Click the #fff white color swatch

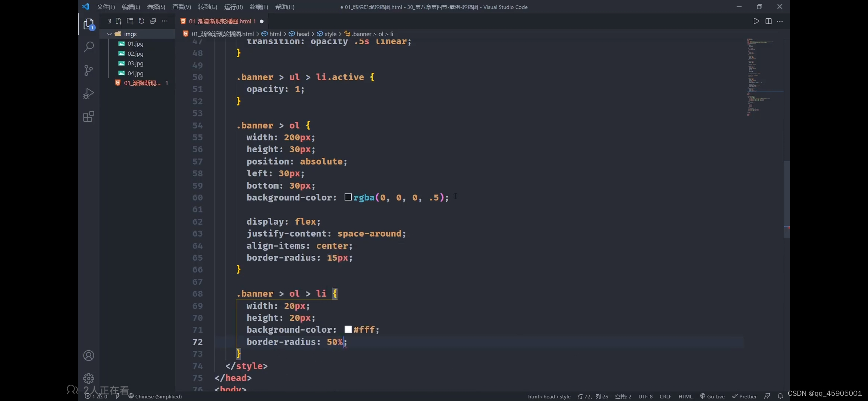348,329
